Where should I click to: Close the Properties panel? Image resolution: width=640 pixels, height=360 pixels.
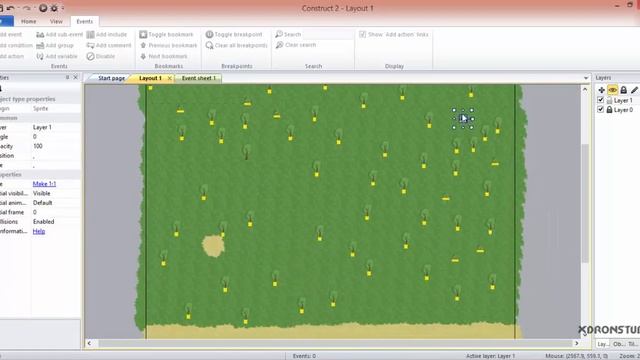(76, 77)
